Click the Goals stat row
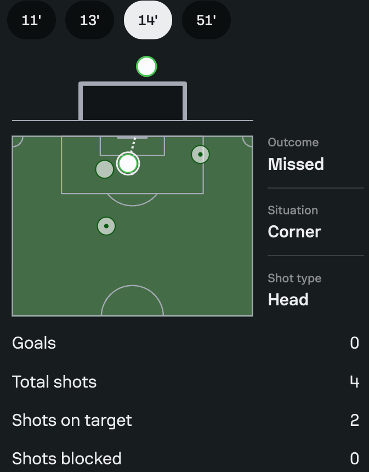Screen dimensions: 370x472 pyautogui.click(x=186, y=343)
